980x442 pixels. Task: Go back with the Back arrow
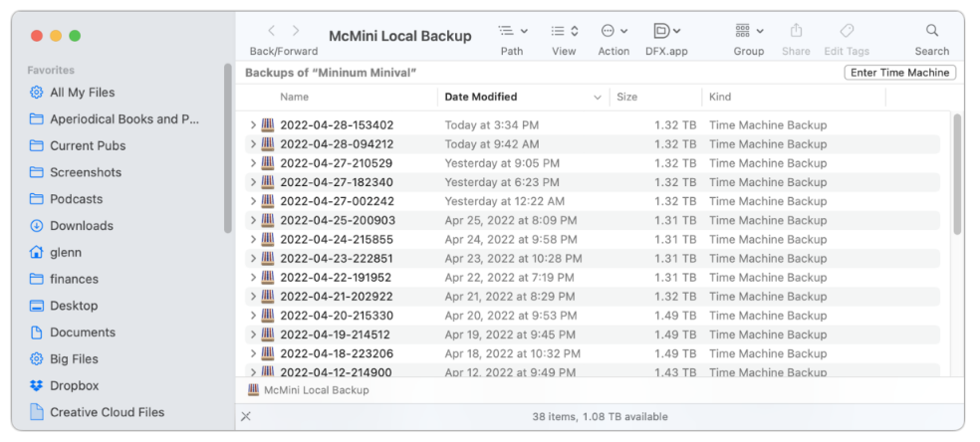[x=272, y=31]
